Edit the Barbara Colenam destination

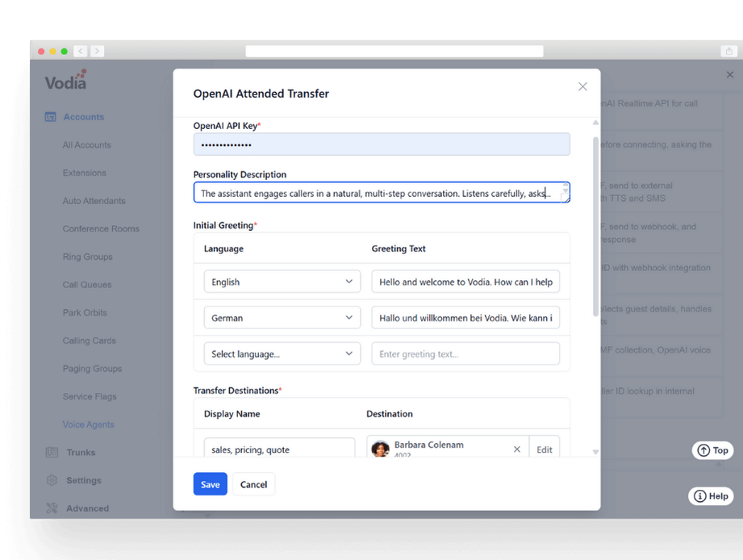545,449
